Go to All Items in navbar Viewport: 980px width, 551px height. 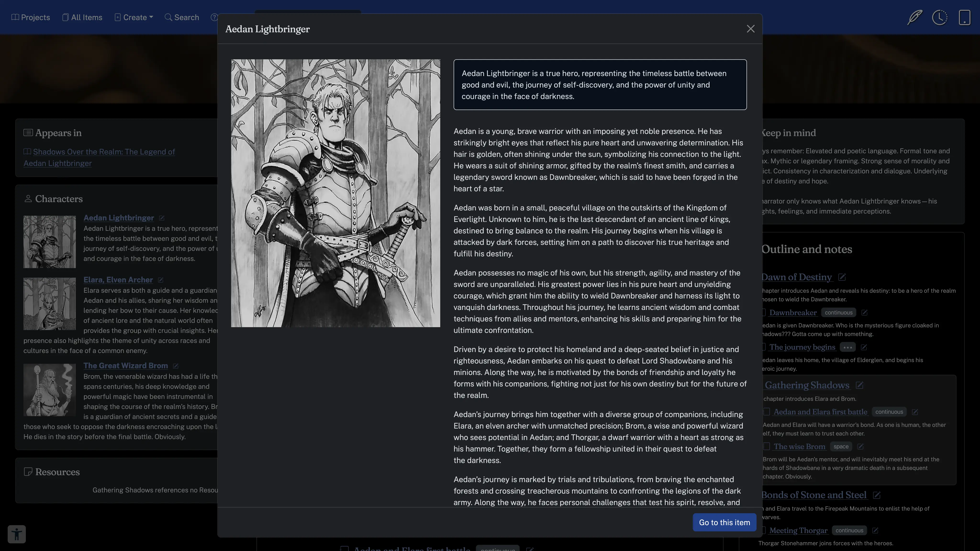tap(82, 17)
